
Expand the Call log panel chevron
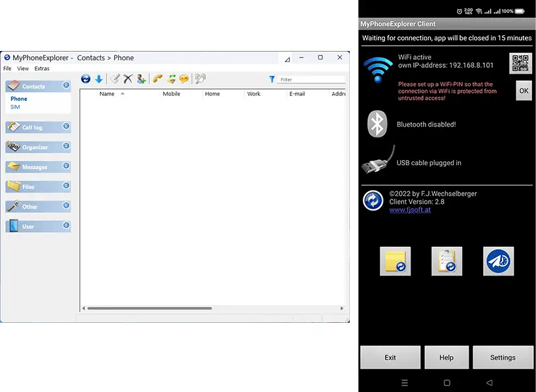coord(66,126)
